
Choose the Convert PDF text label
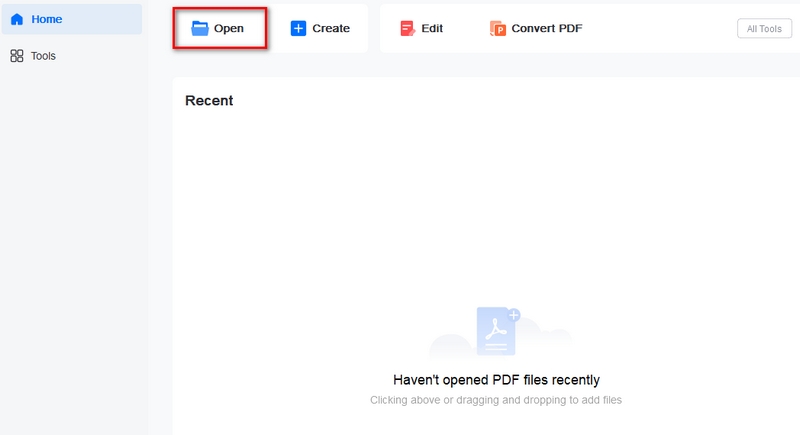tap(546, 29)
